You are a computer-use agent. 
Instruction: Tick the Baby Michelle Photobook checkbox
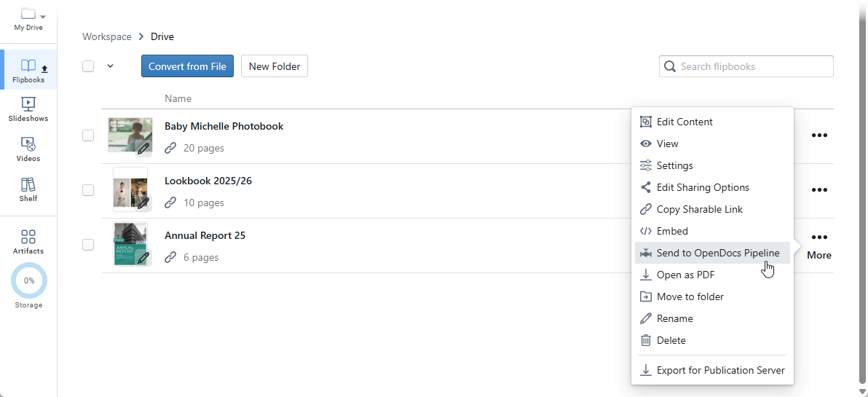click(88, 135)
